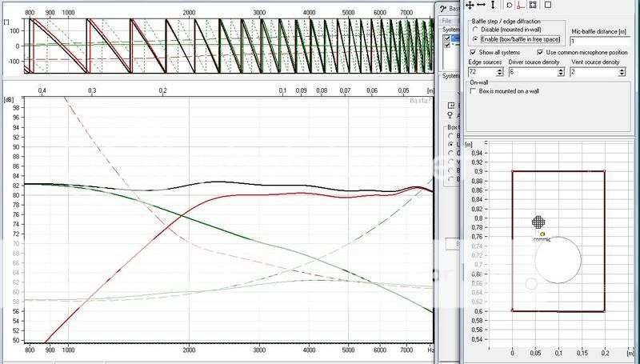The image size is (640, 364).
Task: Click the 'commic' label under mic marker
Action: click(542, 239)
